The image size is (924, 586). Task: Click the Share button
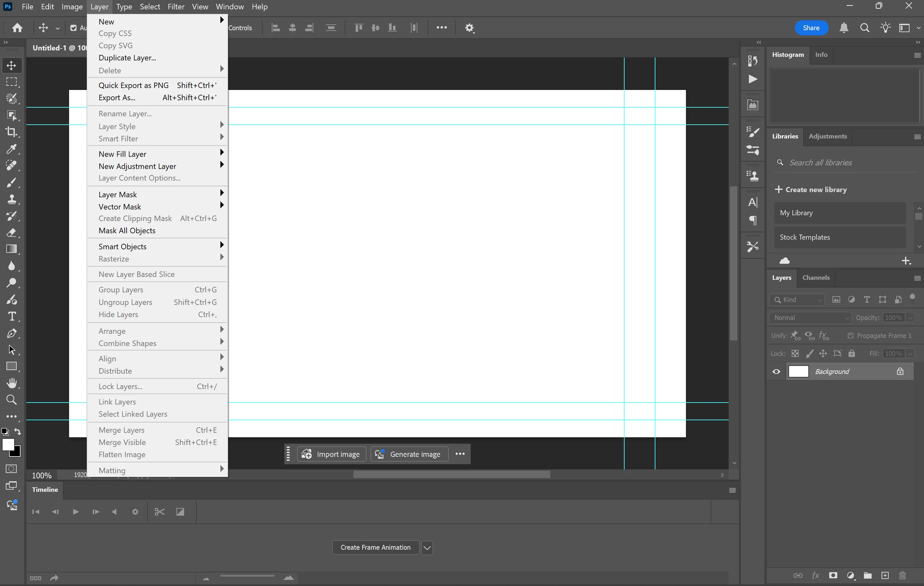tap(811, 28)
